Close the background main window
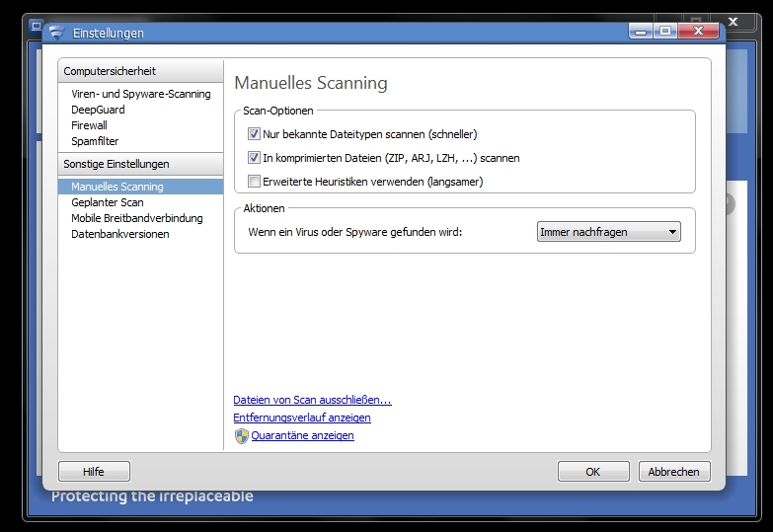This screenshot has height=532, width=773. [734, 22]
